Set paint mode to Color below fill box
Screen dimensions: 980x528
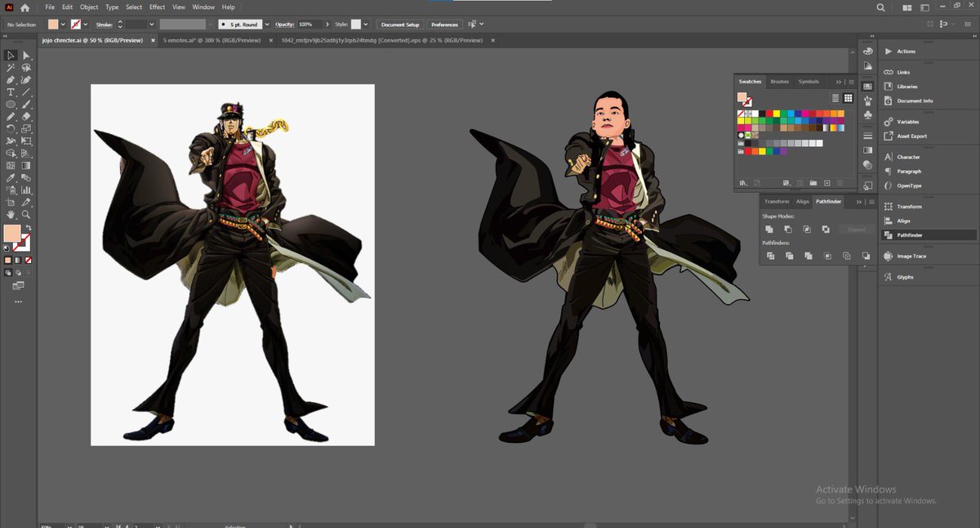point(8,260)
